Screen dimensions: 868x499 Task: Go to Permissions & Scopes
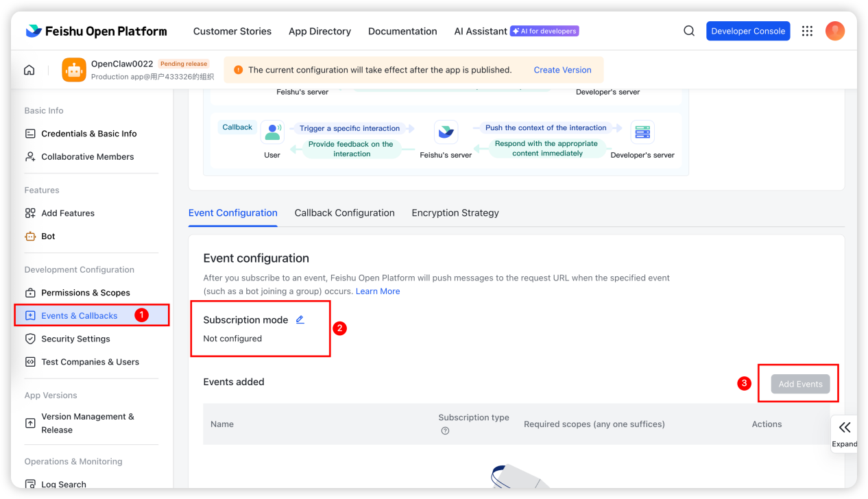pos(85,293)
